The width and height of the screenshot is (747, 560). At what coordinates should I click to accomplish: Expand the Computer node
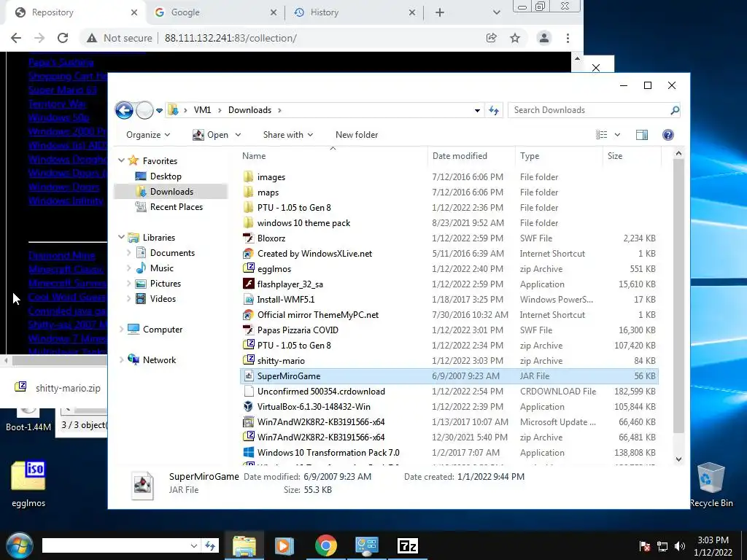click(122, 329)
